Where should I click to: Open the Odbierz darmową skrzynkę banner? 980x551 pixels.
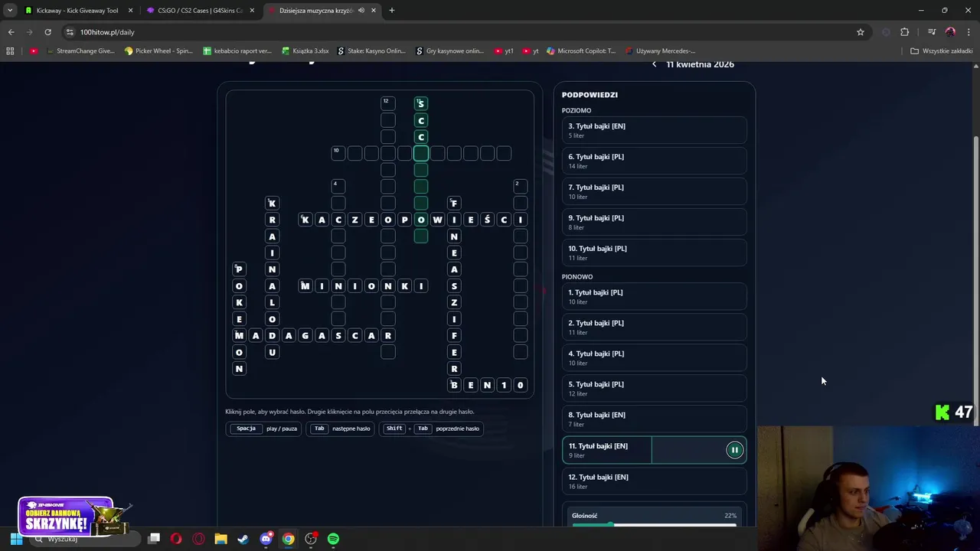click(75, 517)
